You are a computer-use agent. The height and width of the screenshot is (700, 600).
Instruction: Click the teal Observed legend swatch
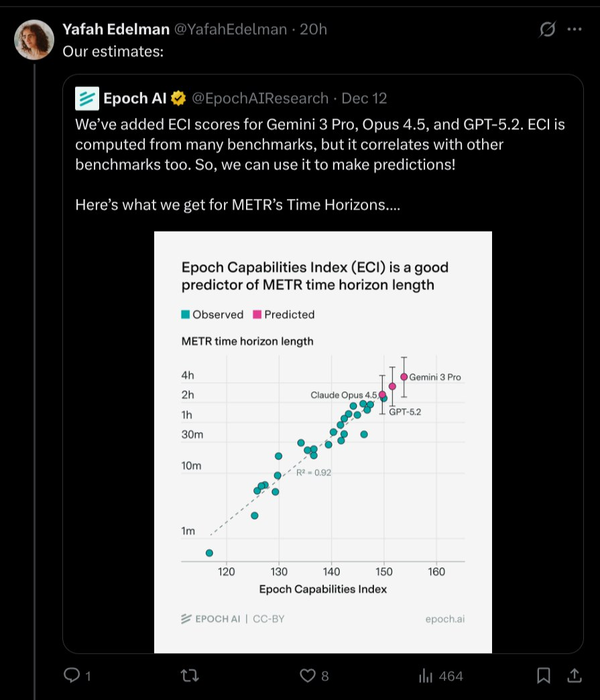(186, 314)
